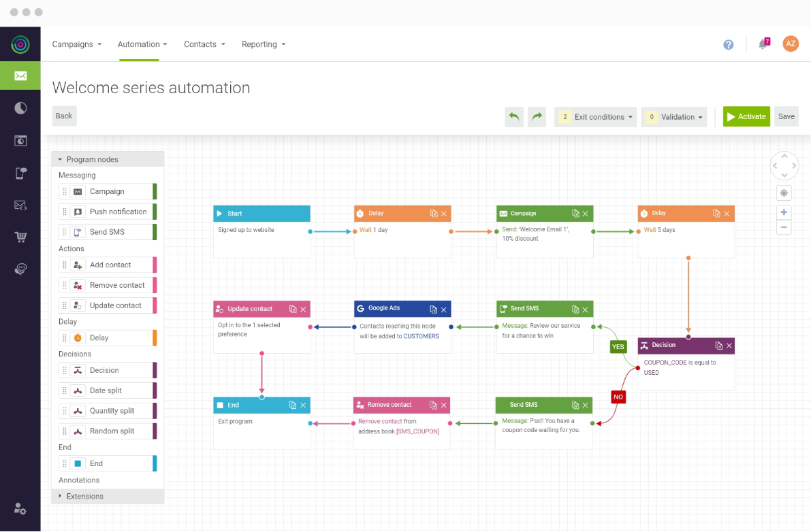Image resolution: width=811 pixels, height=532 pixels.
Task: Open the shopping cart sidebar icon
Action: pyautogui.click(x=20, y=237)
